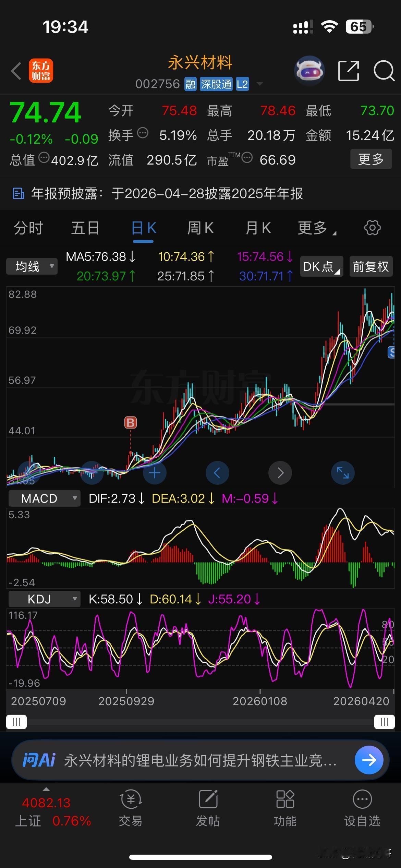Expand stock switcher arrow beside L2
This screenshot has width=401, height=868.
click(259, 84)
